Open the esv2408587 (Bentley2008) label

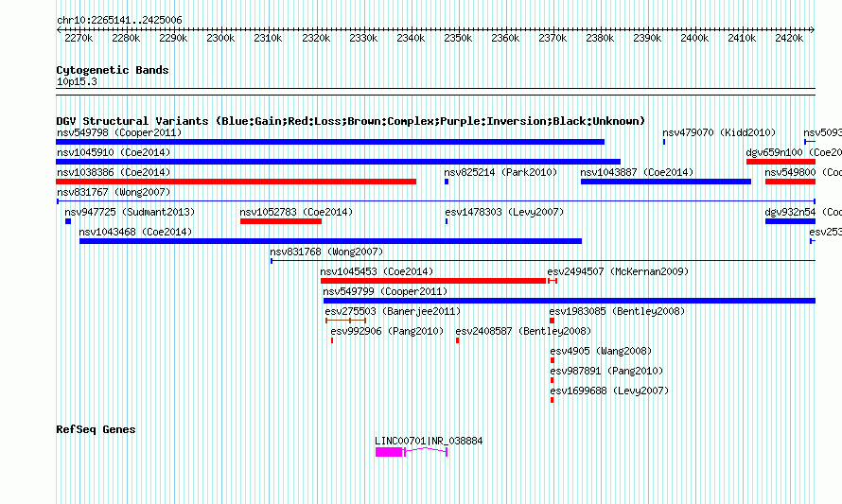(x=523, y=331)
